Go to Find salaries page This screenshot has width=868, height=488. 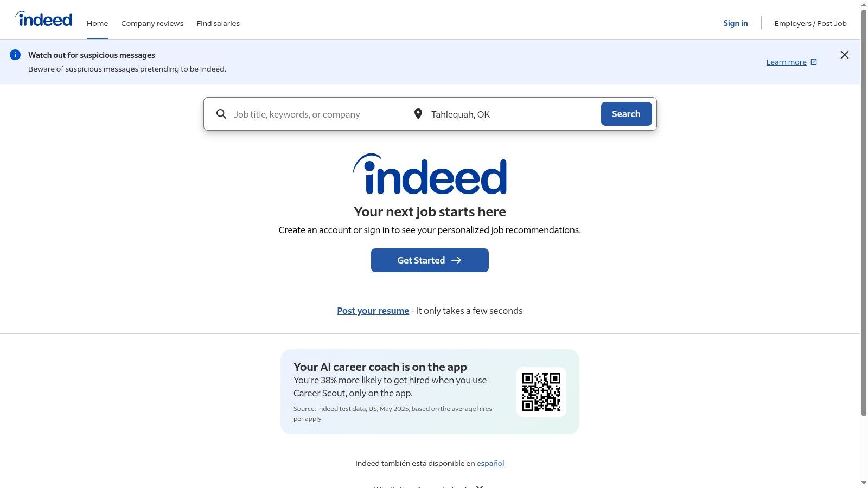coord(218,23)
